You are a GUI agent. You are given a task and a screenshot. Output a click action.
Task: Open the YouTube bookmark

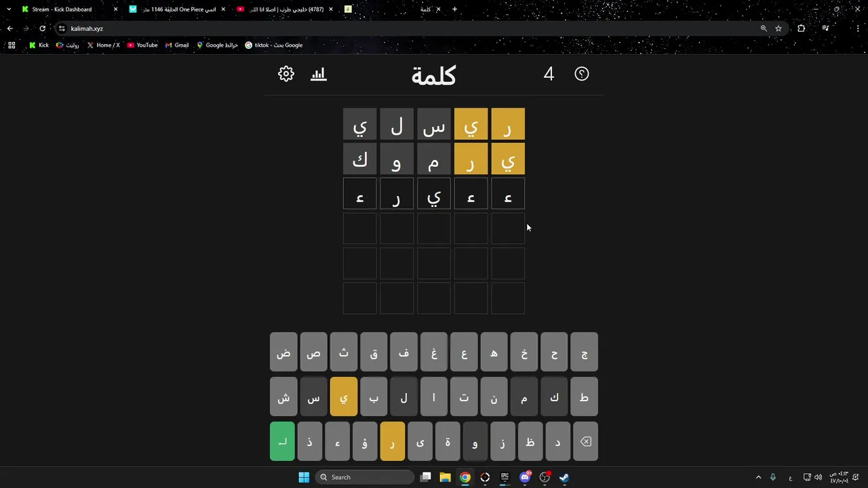(x=142, y=45)
